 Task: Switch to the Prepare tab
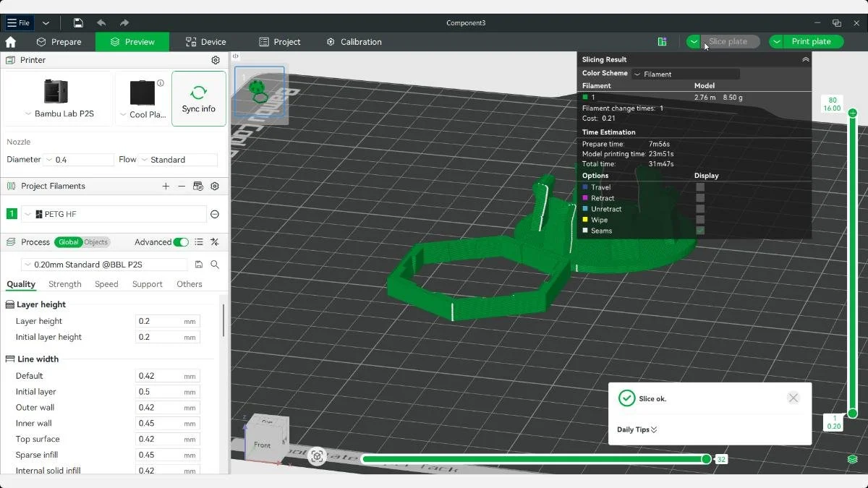tap(59, 42)
